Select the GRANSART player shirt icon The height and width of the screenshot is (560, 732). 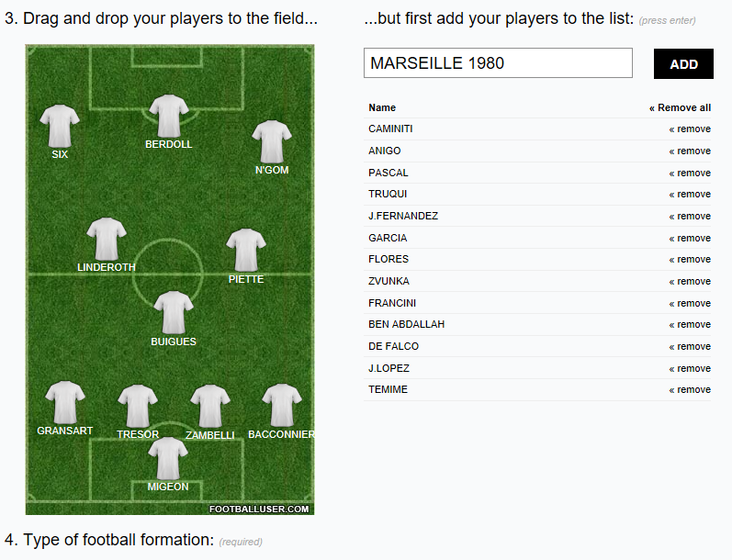tap(65, 402)
